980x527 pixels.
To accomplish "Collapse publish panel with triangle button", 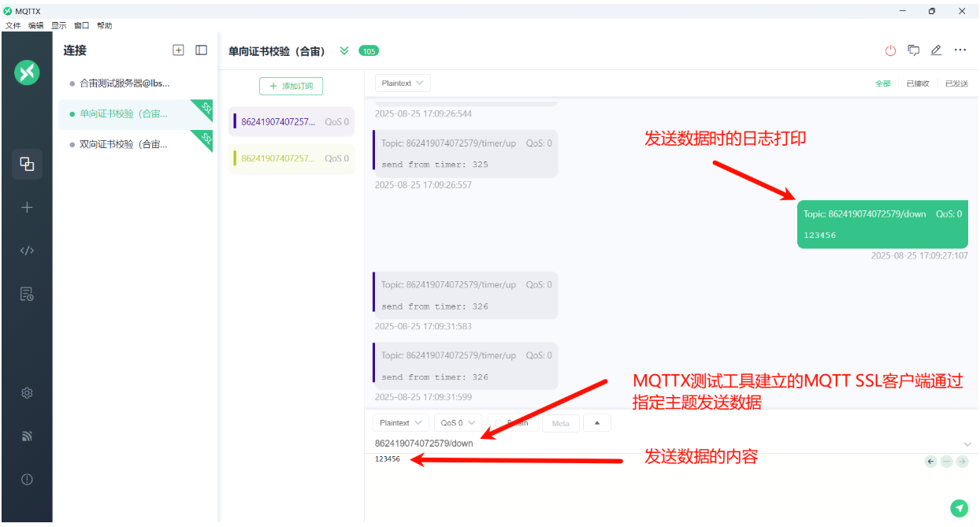I will click(597, 423).
